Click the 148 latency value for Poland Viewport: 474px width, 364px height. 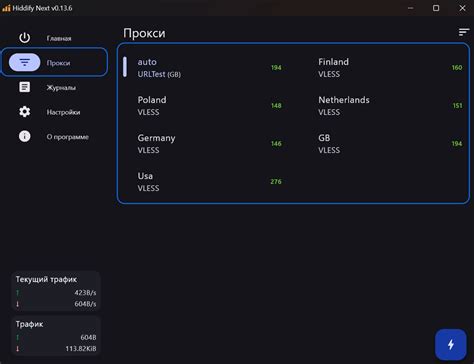tap(276, 106)
